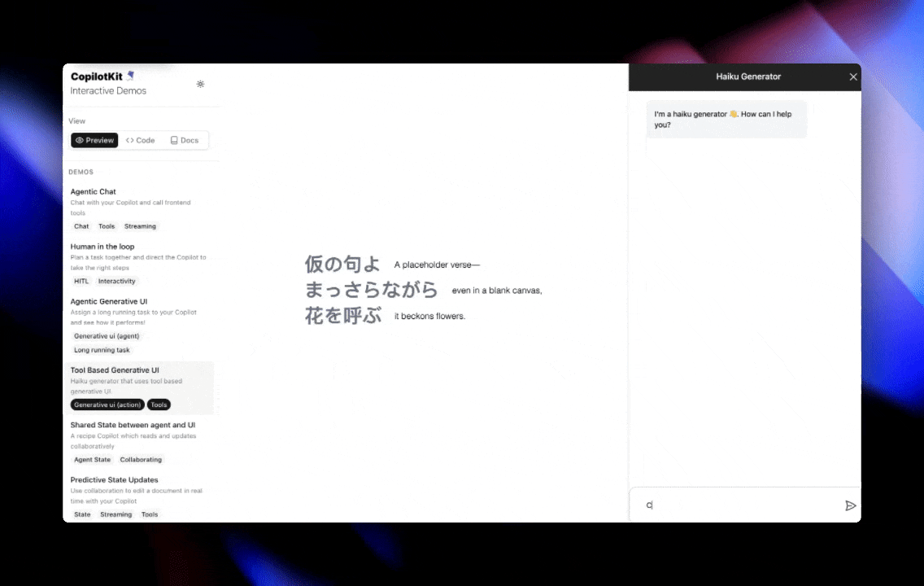Open the Human in the loop demo
This screenshot has height=586, width=924.
(x=102, y=246)
